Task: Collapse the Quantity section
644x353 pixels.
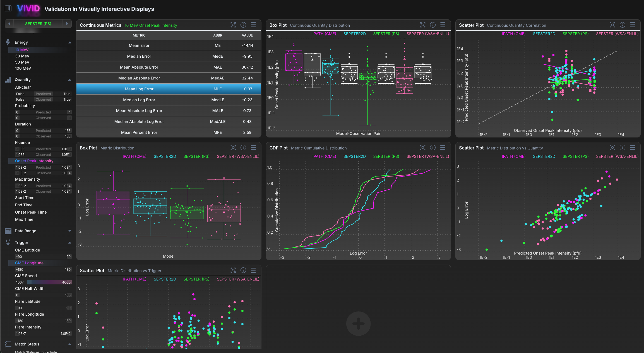Action: tap(70, 80)
